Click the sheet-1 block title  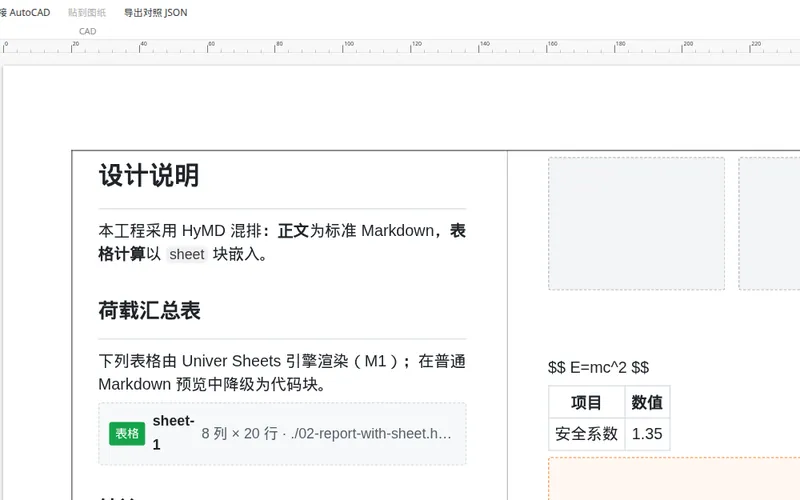tap(173, 433)
